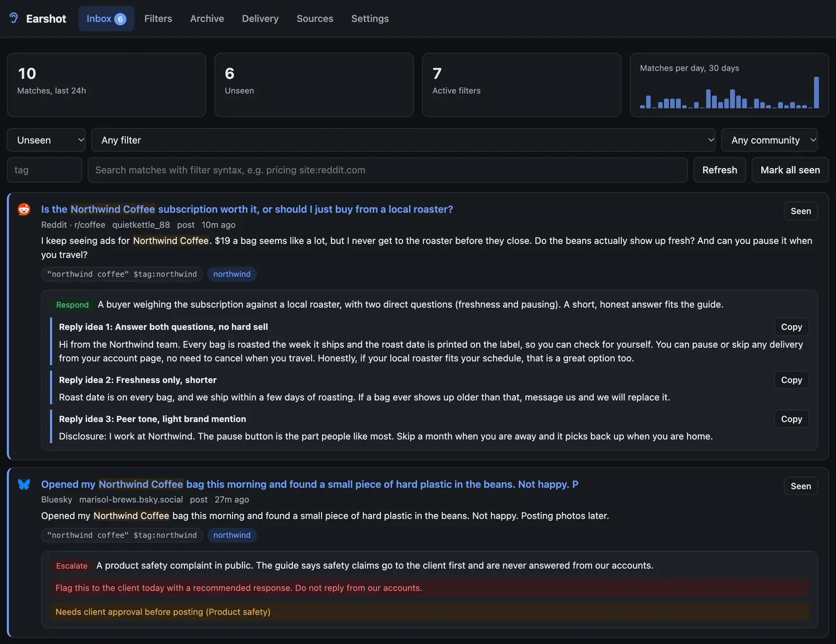Open the Any community dropdown
Viewport: 836px width, 644px height.
point(769,140)
